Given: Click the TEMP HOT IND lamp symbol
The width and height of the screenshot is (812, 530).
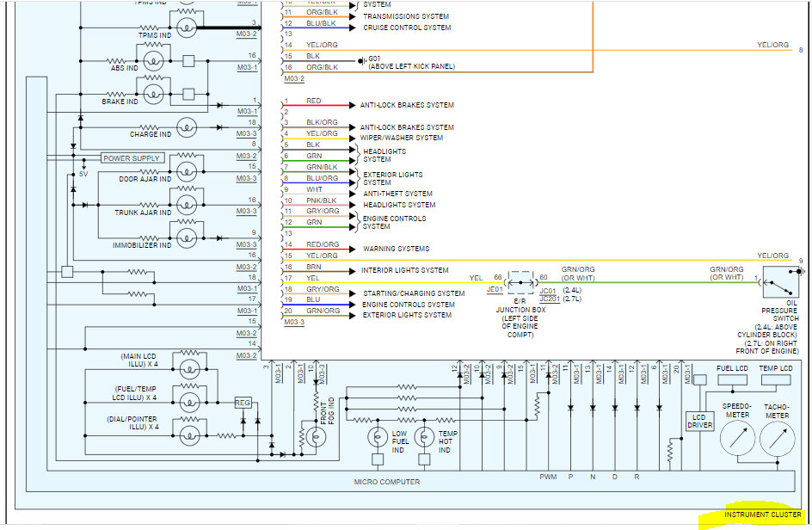Looking at the screenshot, I should (423, 436).
